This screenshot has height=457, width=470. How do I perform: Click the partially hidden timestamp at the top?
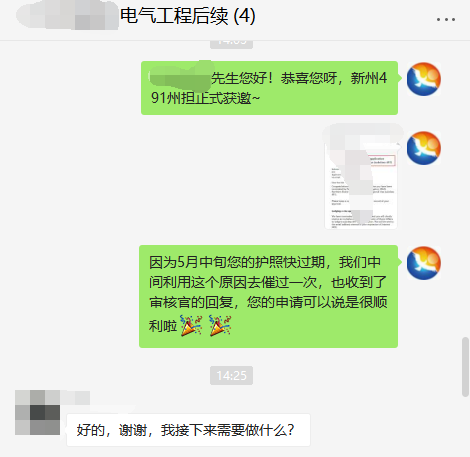pyautogui.click(x=231, y=44)
